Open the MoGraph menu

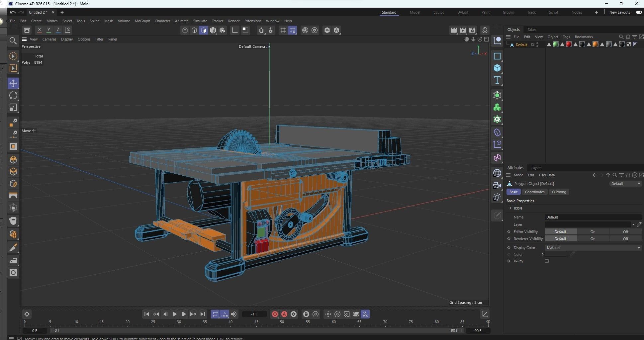142,21
